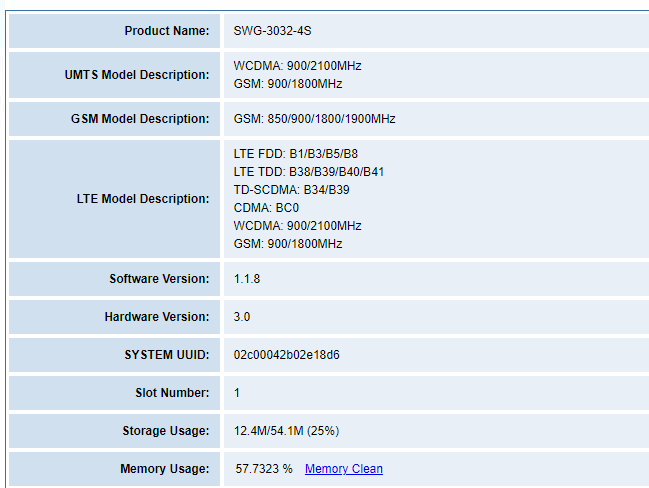Image resolution: width=649 pixels, height=488 pixels.
Task: Click the SYSTEM UUID label
Action: tap(167, 355)
